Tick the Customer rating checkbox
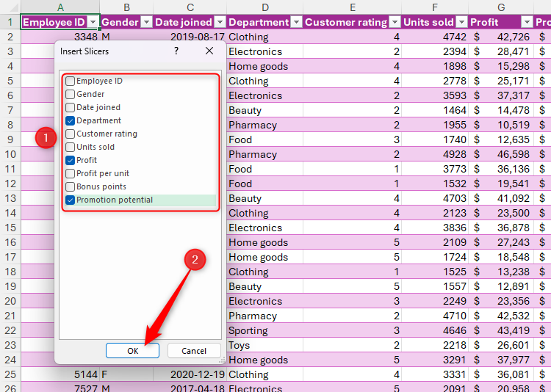The width and height of the screenshot is (551, 392). click(x=71, y=134)
